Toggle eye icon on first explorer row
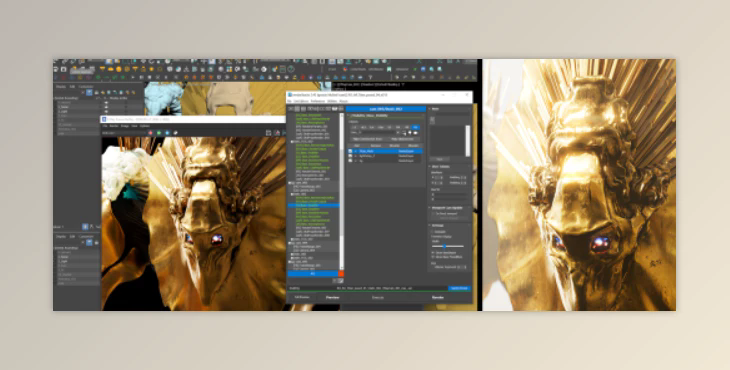730x370 pixels. tap(106, 103)
